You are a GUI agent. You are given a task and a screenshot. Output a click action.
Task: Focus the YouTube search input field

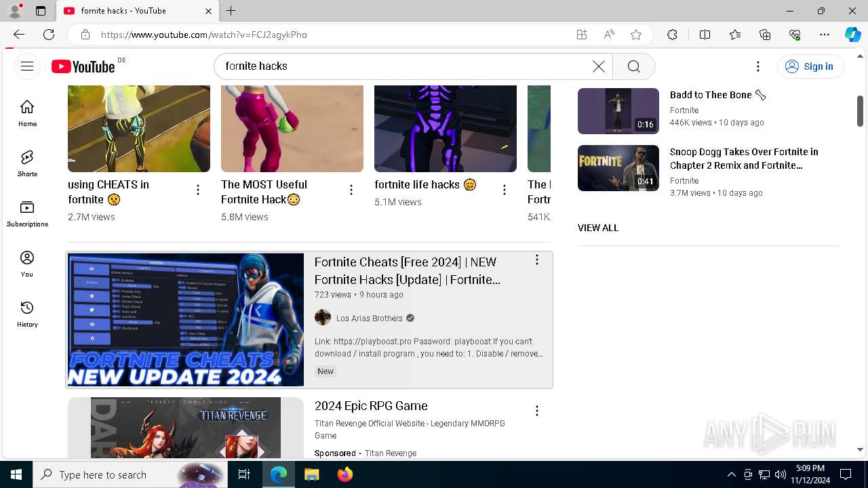click(x=407, y=66)
